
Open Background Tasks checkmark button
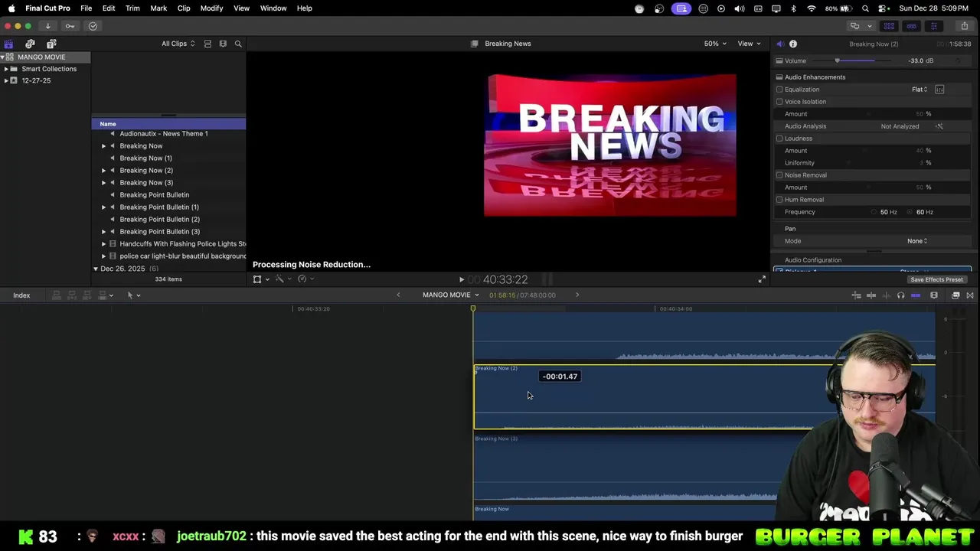point(93,26)
